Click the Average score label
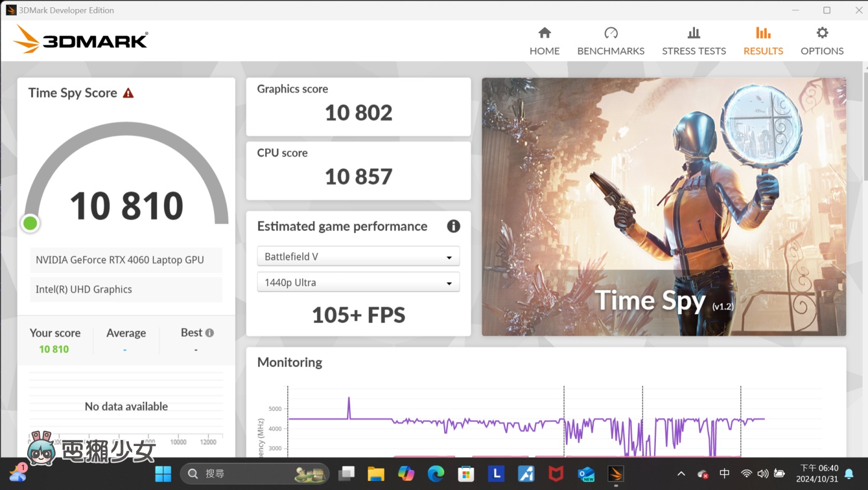This screenshot has height=490, width=868. (x=126, y=333)
